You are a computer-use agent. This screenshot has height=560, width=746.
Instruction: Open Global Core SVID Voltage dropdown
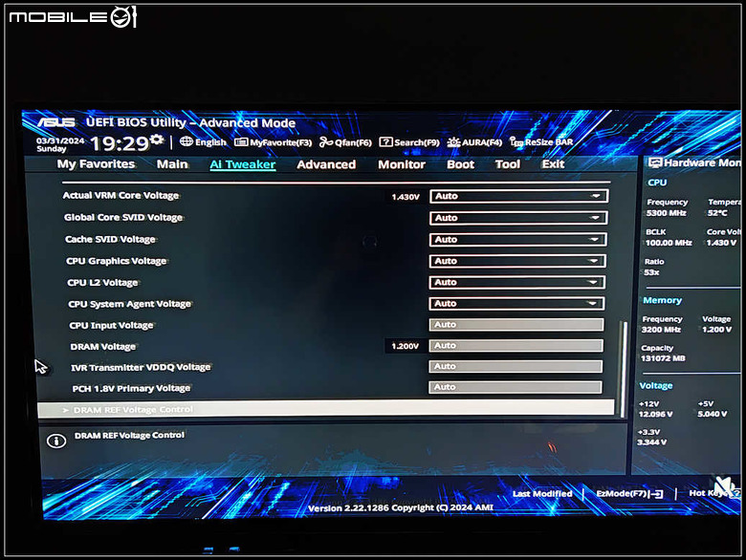tap(518, 218)
